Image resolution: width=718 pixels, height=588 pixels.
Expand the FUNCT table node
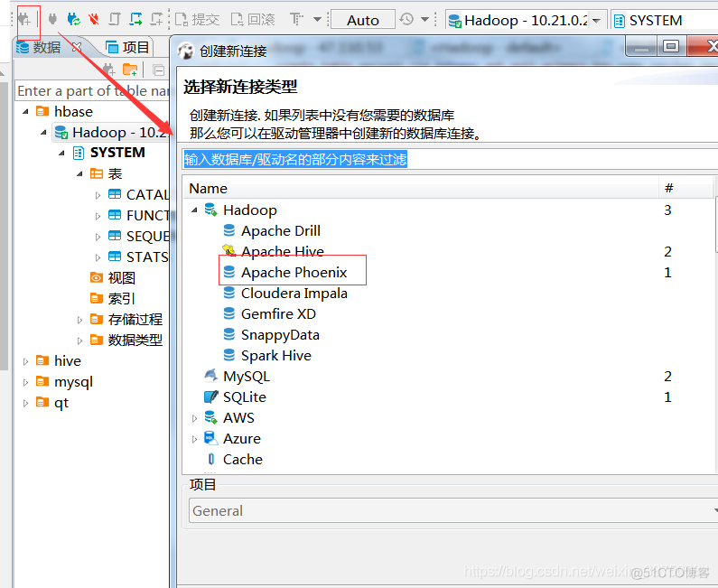pos(98,216)
